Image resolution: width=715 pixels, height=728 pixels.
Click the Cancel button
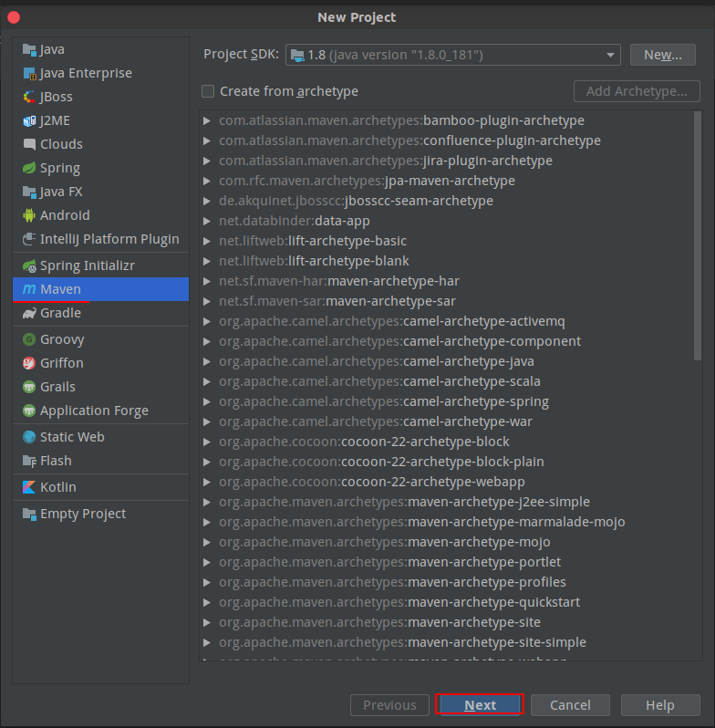pyautogui.click(x=570, y=705)
